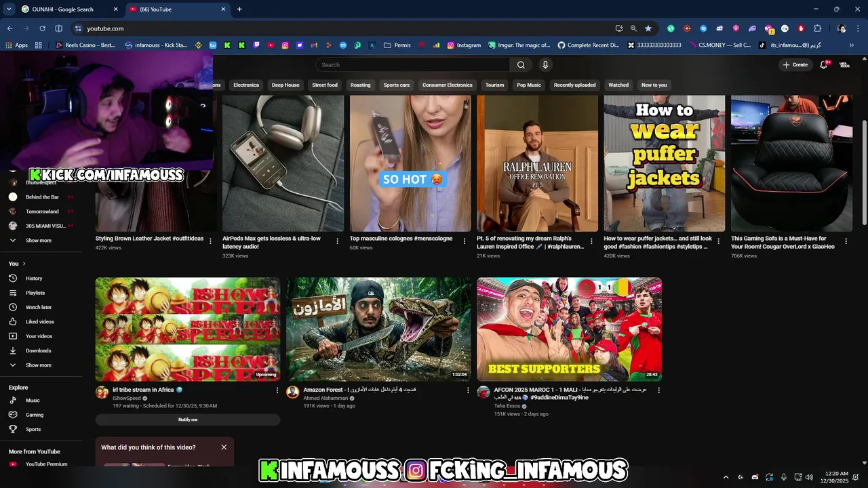Click the YouTube search magnifier button

pos(521,65)
